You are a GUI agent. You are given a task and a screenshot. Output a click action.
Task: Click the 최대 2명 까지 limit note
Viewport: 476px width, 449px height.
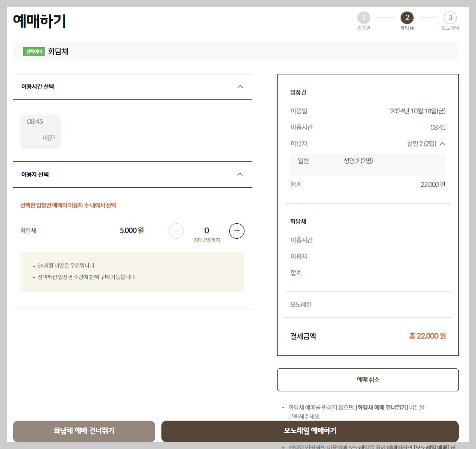point(207,240)
